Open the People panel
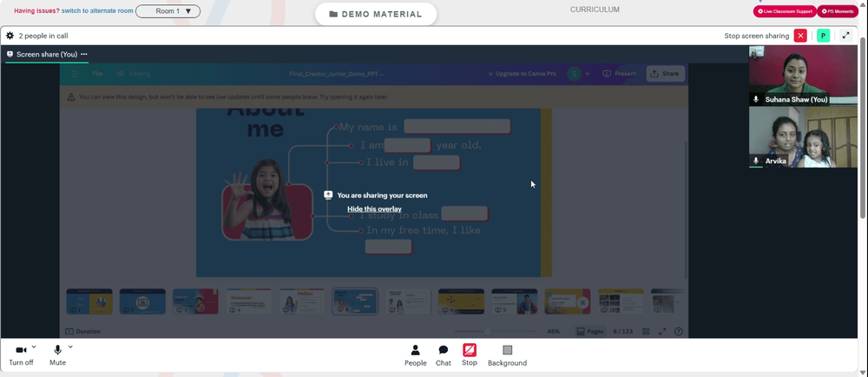 pos(415,355)
